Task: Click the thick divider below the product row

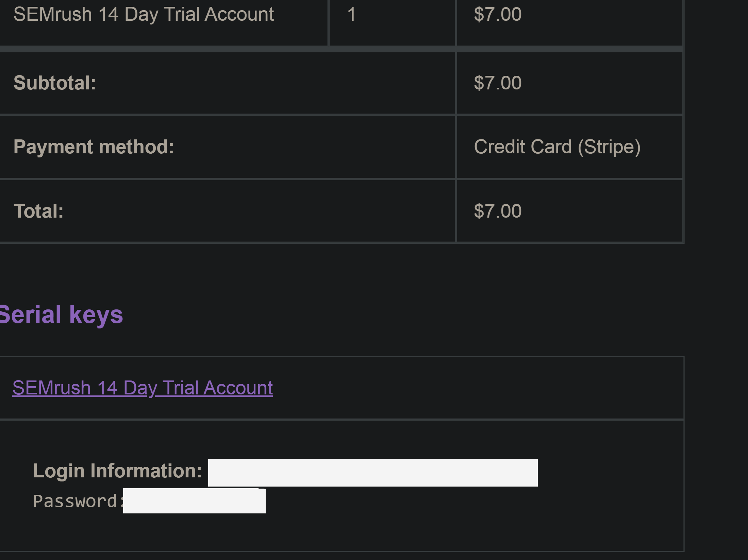Action: point(341,49)
